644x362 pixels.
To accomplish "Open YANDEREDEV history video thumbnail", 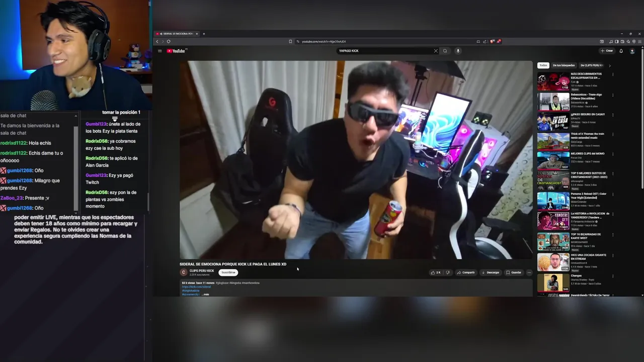I will (553, 221).
